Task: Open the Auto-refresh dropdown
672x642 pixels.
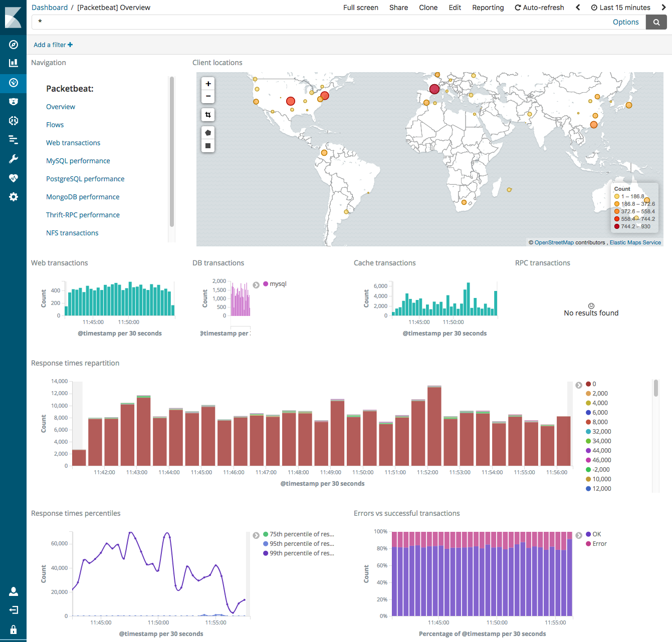Action: click(539, 8)
